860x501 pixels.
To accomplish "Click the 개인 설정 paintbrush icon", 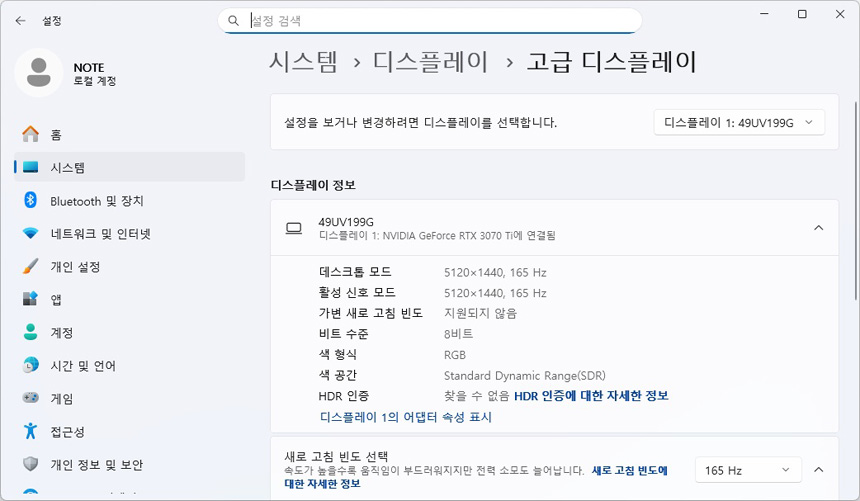I will click(x=30, y=267).
